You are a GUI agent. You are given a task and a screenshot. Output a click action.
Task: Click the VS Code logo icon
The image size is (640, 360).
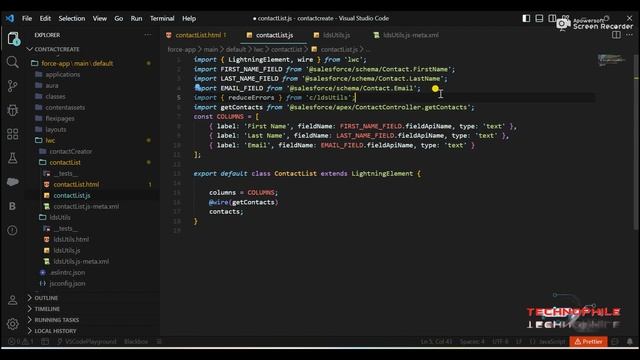(10, 18)
